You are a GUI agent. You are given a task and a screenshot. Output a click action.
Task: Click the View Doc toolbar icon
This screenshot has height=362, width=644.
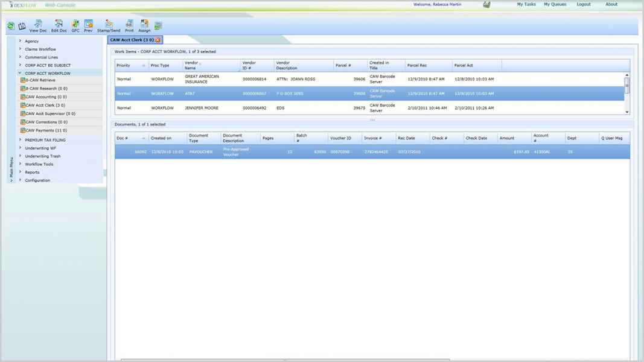(x=37, y=25)
